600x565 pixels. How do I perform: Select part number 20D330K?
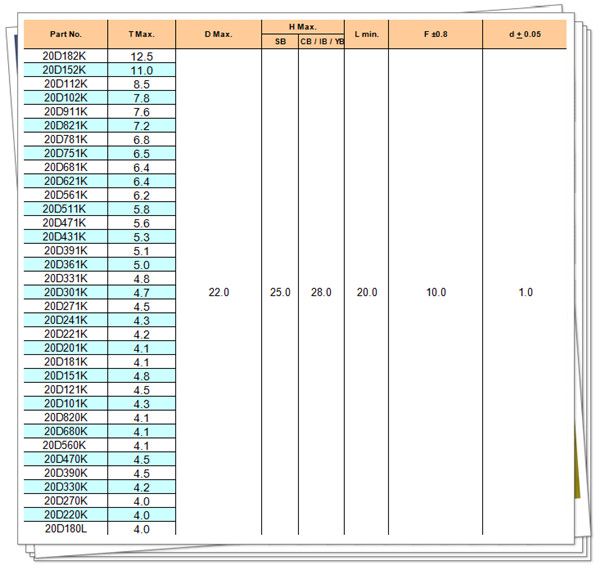66,487
